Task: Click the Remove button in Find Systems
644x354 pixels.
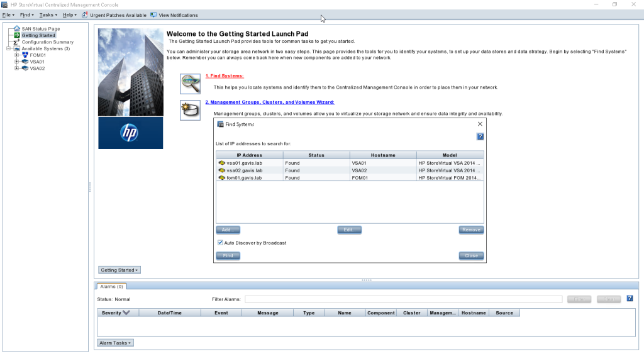Action: pos(471,230)
